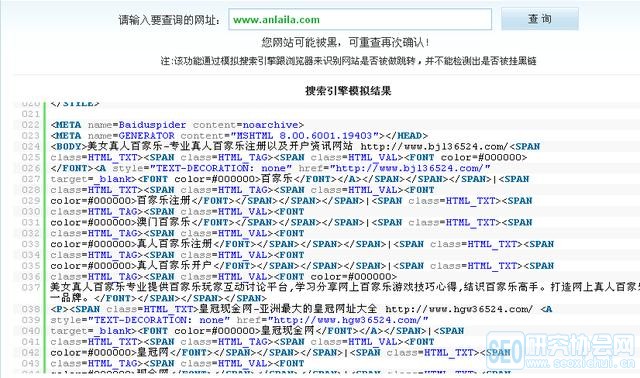640x378 pixels.
Task: Click the 搜索引擎模拟结果 heading
Action: coord(348,91)
